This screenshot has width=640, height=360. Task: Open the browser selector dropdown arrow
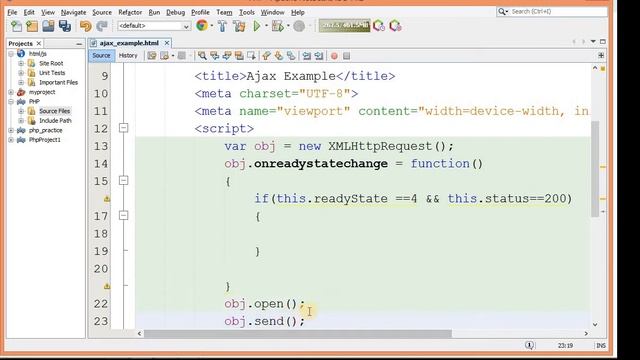pos(212,26)
